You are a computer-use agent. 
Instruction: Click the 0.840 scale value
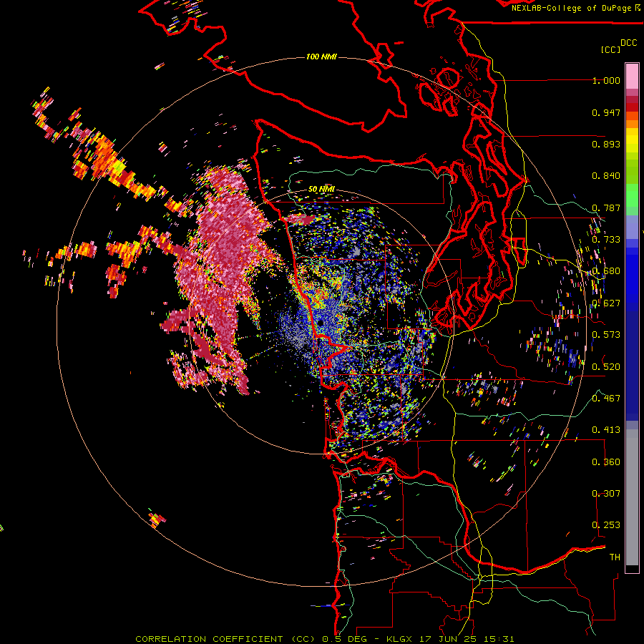[x=606, y=176]
